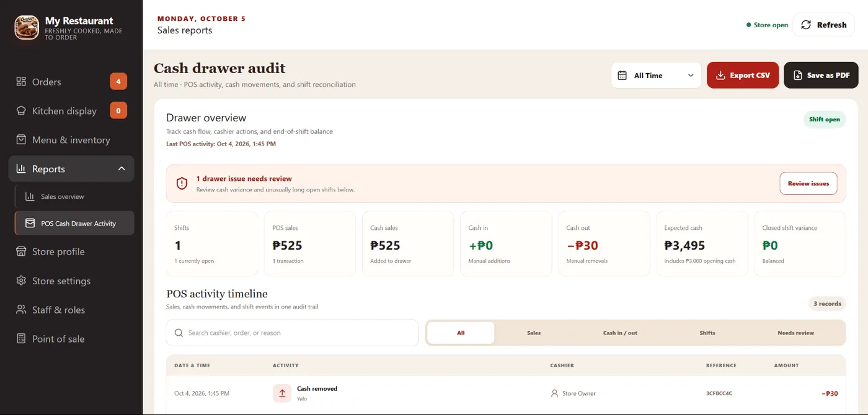The width and height of the screenshot is (868, 415).
Task: Click the Reports bar chart icon
Action: [21, 168]
